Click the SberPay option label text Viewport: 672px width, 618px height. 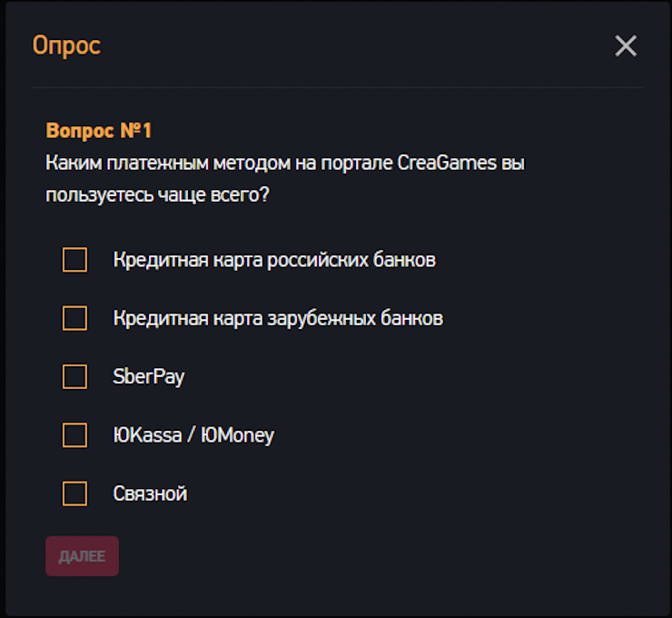pos(148,376)
